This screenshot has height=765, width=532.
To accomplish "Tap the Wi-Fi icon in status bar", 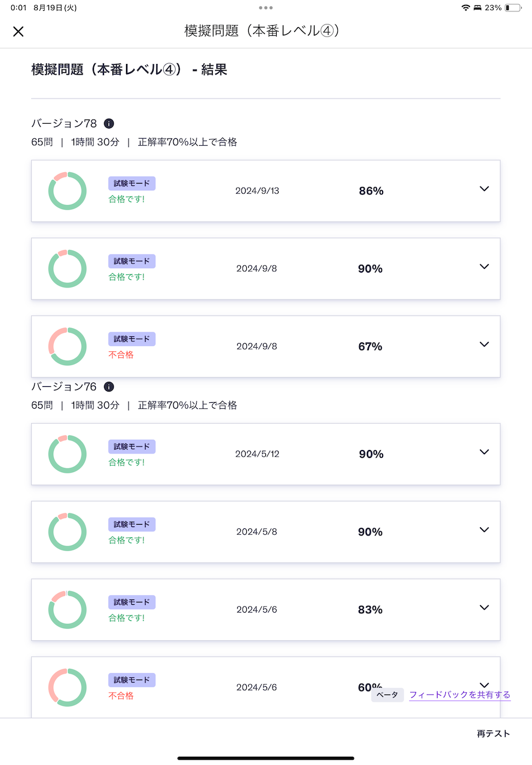I will click(466, 8).
